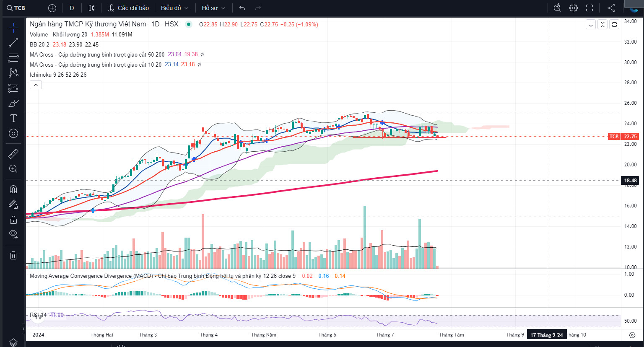This screenshot has width=644, height=347.
Task: Undo the last chart action
Action: coord(242,8)
